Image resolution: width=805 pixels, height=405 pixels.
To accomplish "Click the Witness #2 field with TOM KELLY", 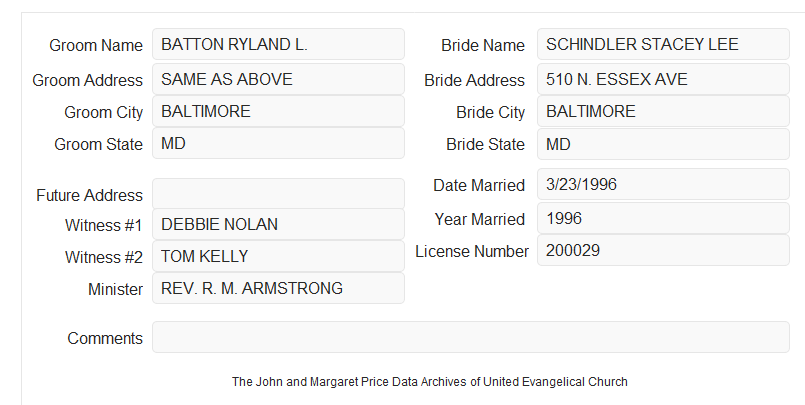I will pos(278,256).
